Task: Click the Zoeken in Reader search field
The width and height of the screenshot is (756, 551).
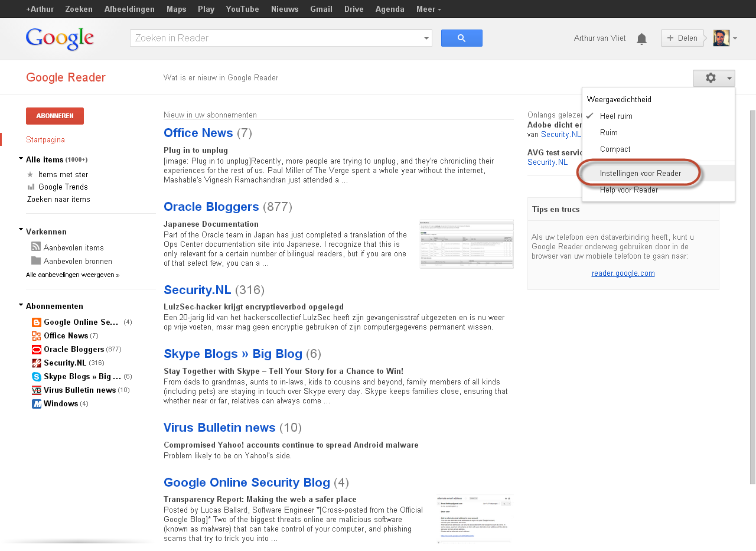Action: (x=275, y=38)
